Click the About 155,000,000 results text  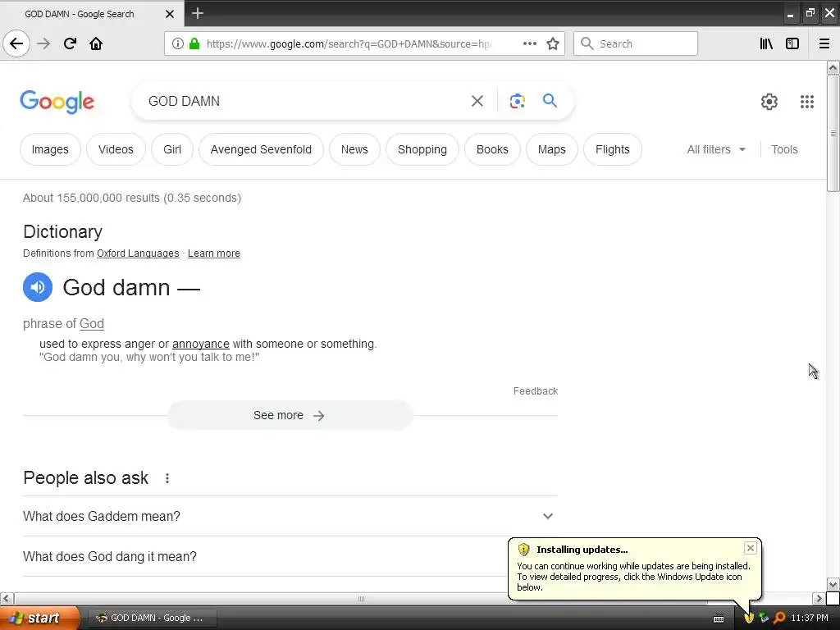click(132, 198)
